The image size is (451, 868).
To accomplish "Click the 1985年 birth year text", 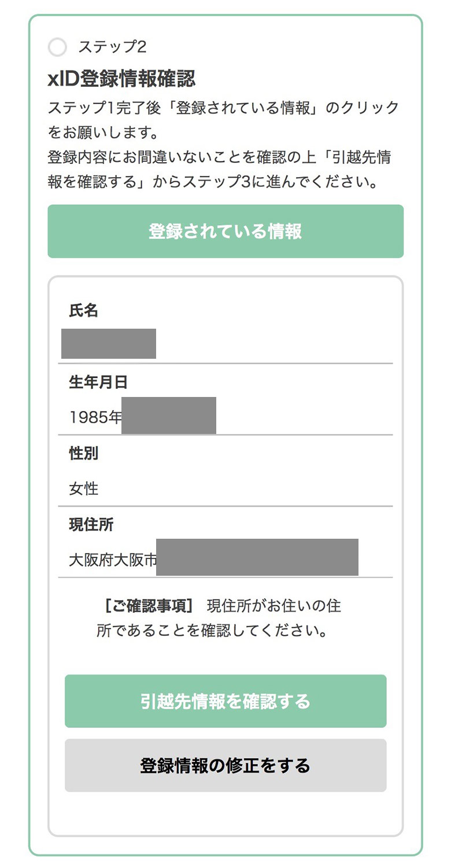I will pos(95,417).
